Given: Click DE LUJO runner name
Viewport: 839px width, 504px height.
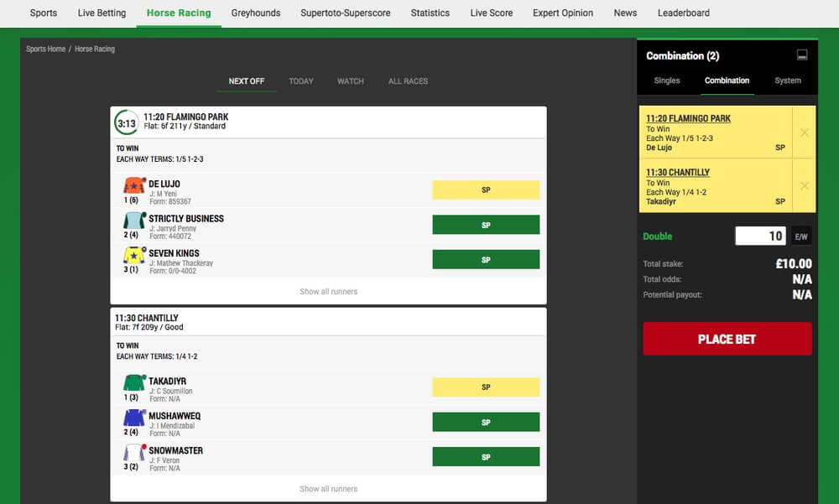Looking at the screenshot, I should click(164, 184).
